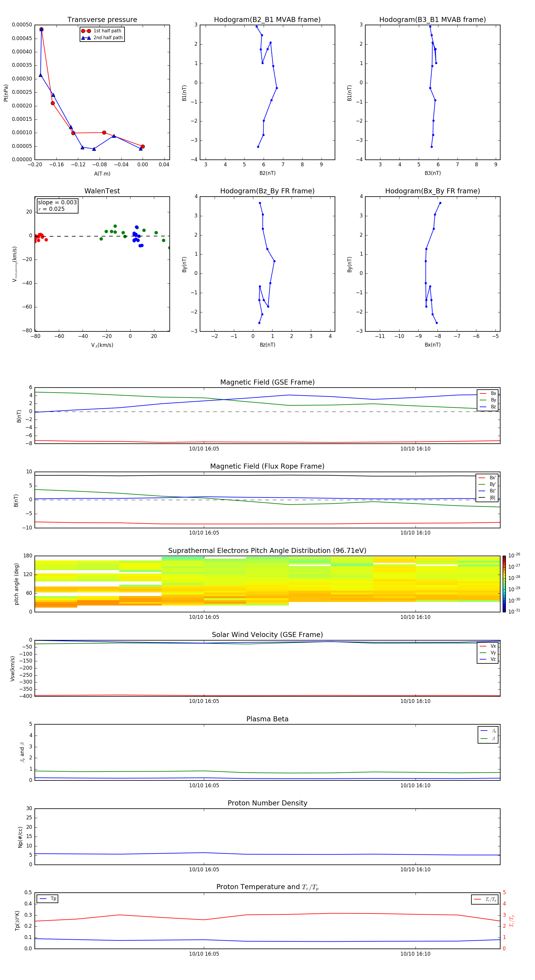
Task: Click the '10/10 16:10' tick under GSE field
Action: [x=416, y=449]
